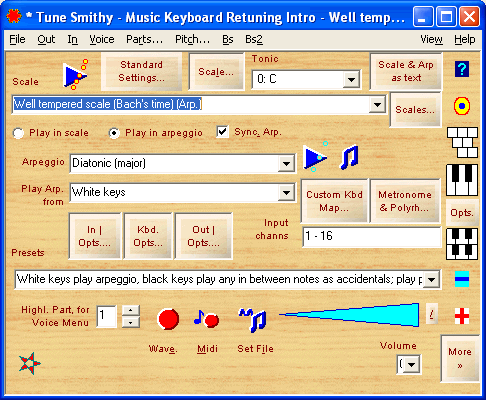Open the Parts... menu
The width and height of the screenshot is (486, 400).
point(144,39)
